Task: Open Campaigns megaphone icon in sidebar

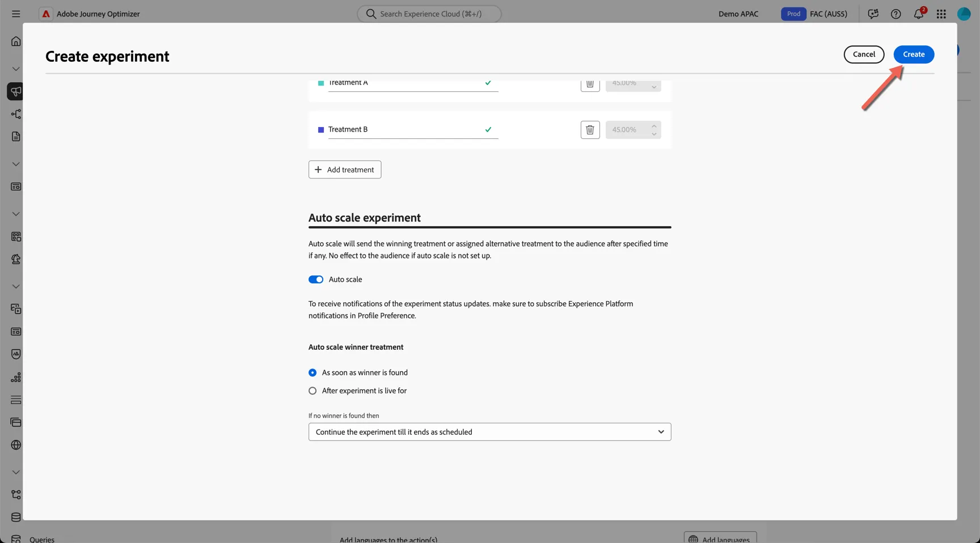Action: [16, 91]
